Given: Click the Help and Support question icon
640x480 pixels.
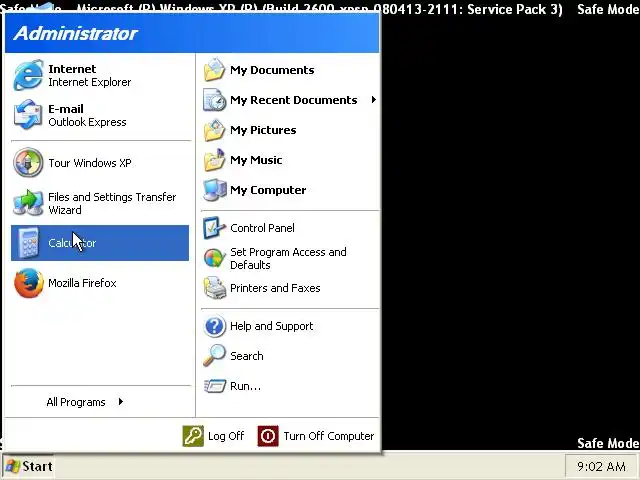Looking at the screenshot, I should (x=214, y=326).
